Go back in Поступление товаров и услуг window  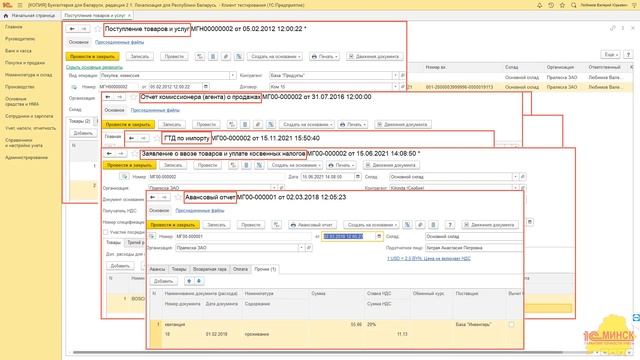pos(72,29)
